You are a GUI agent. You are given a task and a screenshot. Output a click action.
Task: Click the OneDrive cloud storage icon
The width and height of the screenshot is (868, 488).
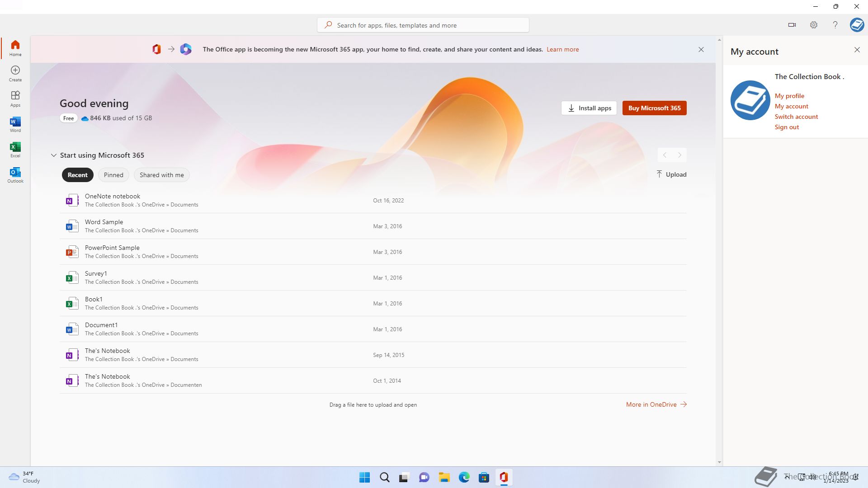point(85,118)
